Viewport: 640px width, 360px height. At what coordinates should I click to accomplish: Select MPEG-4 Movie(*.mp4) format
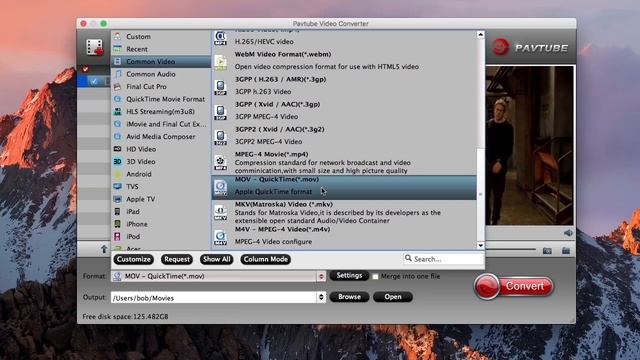[344, 162]
